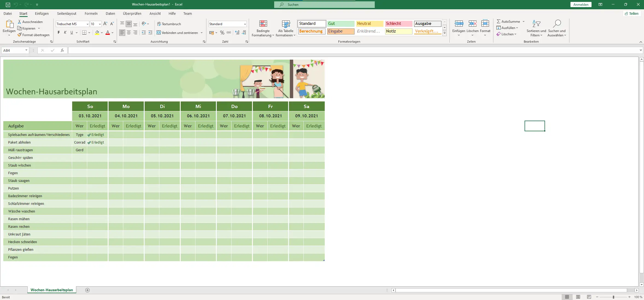Click the Teilen share button
The height and width of the screenshot is (300, 644).
[632, 13]
